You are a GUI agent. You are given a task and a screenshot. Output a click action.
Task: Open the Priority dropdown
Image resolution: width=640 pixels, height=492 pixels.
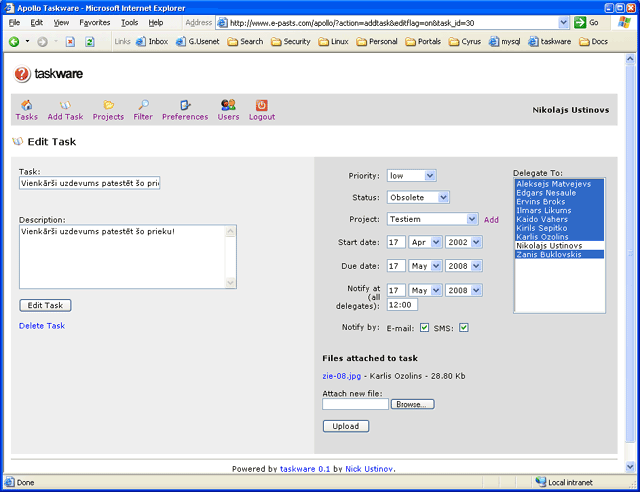click(x=411, y=176)
